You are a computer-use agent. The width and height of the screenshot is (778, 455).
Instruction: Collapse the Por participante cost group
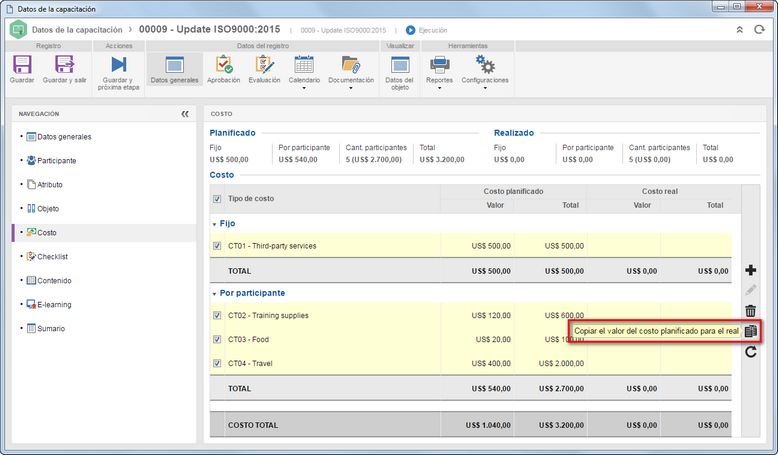(x=214, y=294)
